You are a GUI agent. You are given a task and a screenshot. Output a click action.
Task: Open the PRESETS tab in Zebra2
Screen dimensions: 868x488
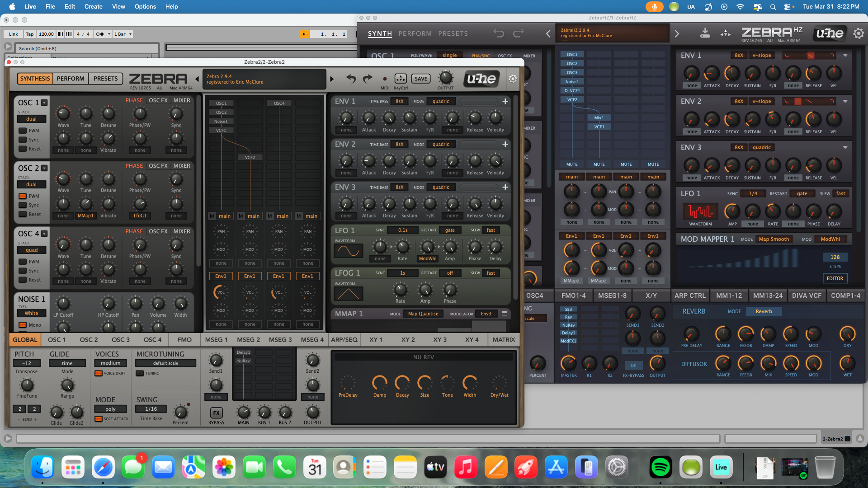105,79
